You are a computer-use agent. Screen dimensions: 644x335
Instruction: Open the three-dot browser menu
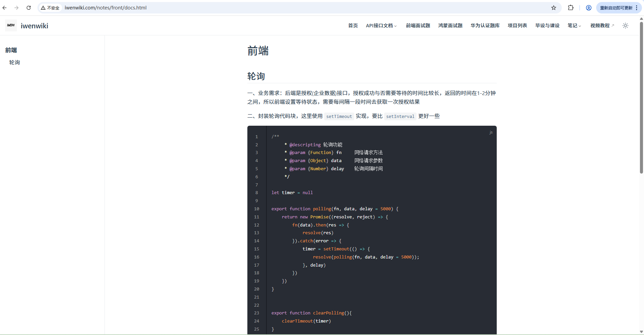(637, 8)
